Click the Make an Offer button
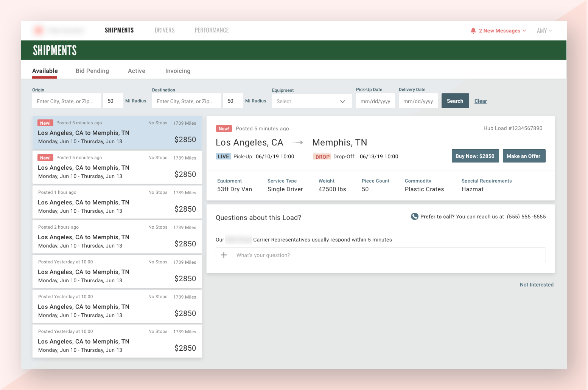The height and width of the screenshot is (390, 588). click(524, 156)
